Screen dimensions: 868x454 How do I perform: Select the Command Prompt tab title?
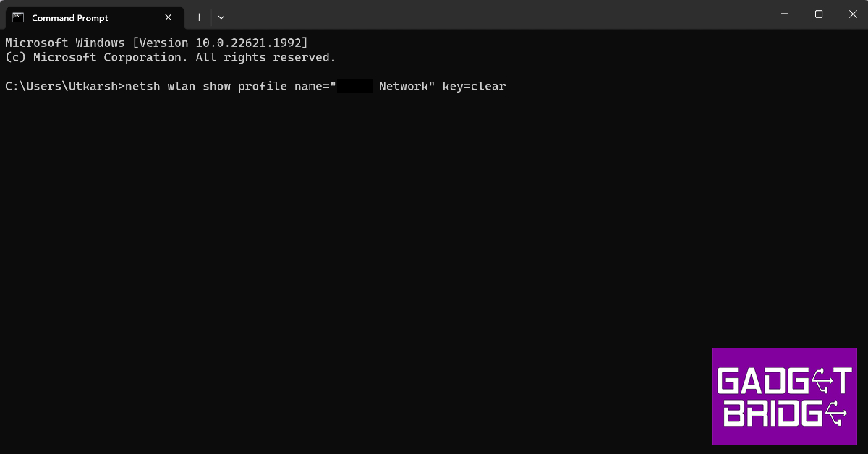(x=70, y=18)
